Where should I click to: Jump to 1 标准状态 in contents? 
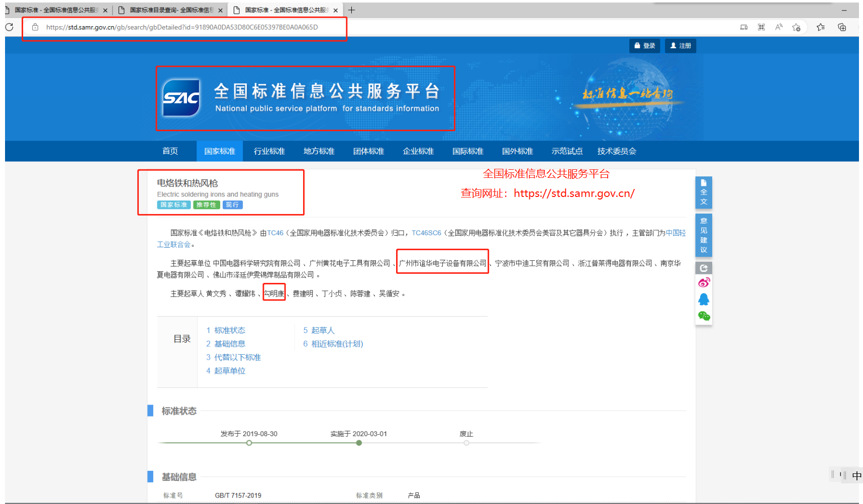point(226,331)
